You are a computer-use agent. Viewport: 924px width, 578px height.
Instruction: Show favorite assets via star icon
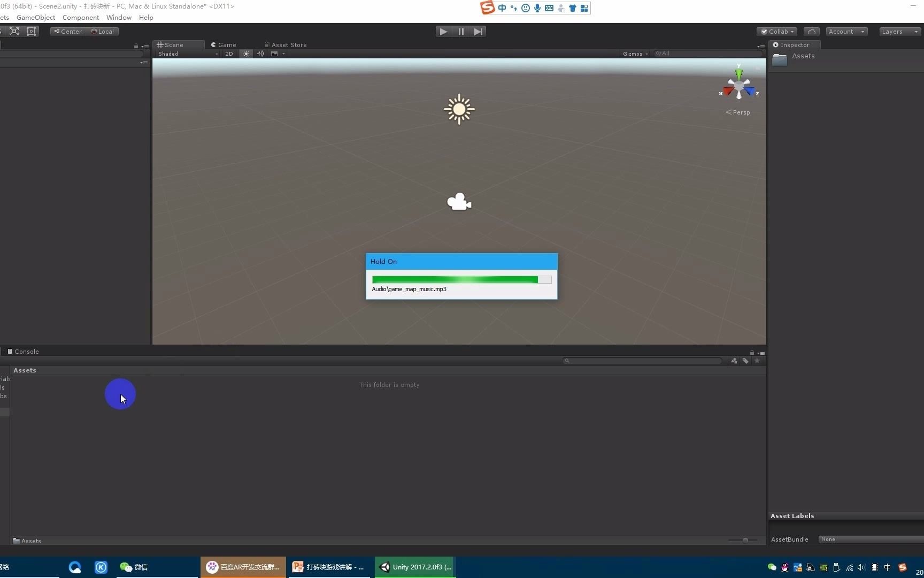coord(757,360)
